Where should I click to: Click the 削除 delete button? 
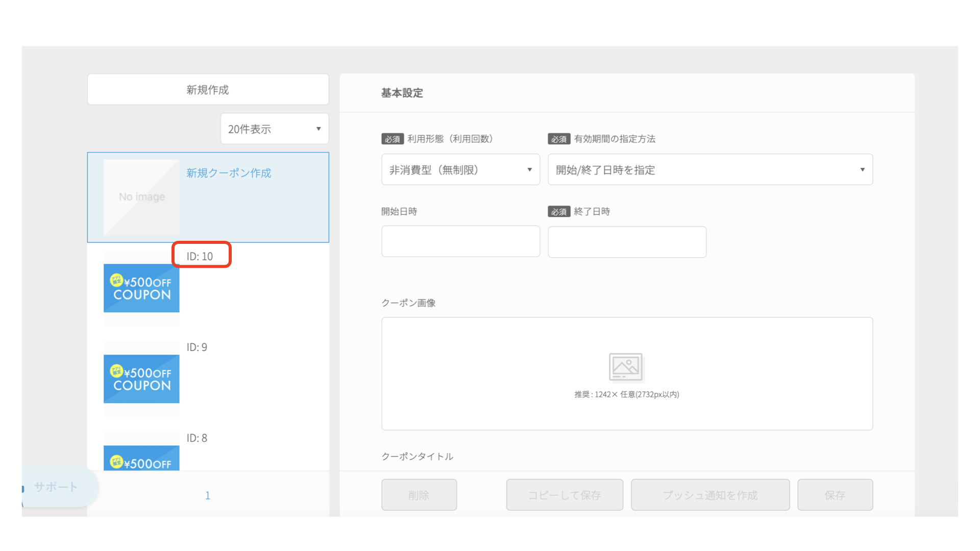pyautogui.click(x=419, y=495)
